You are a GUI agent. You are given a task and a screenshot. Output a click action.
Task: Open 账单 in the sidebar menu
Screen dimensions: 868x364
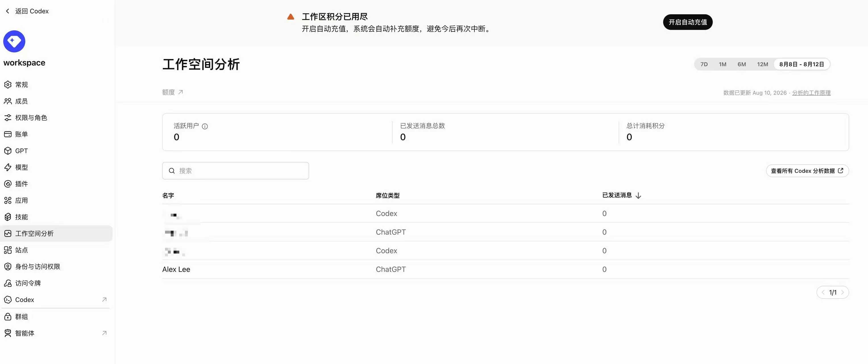coord(56,134)
